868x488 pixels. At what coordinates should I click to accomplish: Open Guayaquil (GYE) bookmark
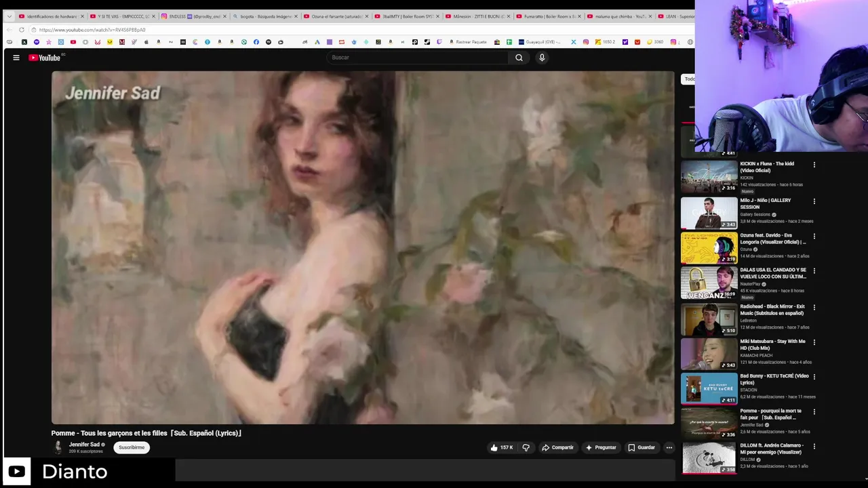[x=539, y=42]
